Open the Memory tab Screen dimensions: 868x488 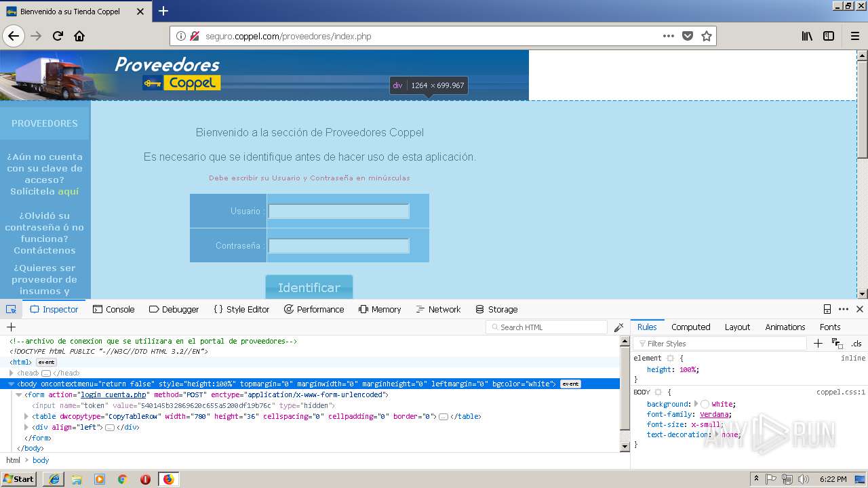point(380,309)
